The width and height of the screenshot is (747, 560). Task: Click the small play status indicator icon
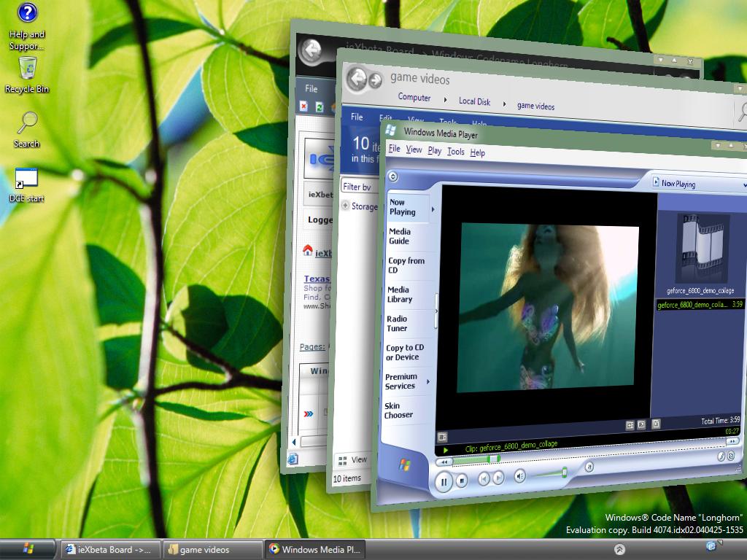[x=446, y=450]
